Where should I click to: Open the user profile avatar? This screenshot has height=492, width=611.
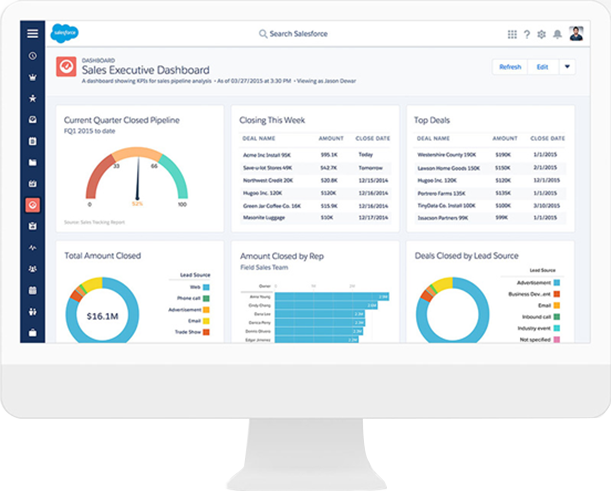(x=576, y=33)
